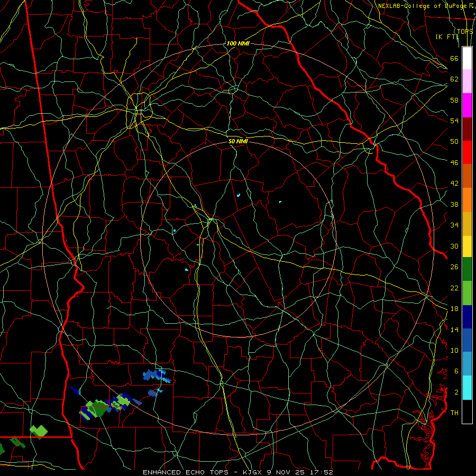The image size is (476, 476).
Task: Click the navy blue legend swatch
Action: point(467,317)
